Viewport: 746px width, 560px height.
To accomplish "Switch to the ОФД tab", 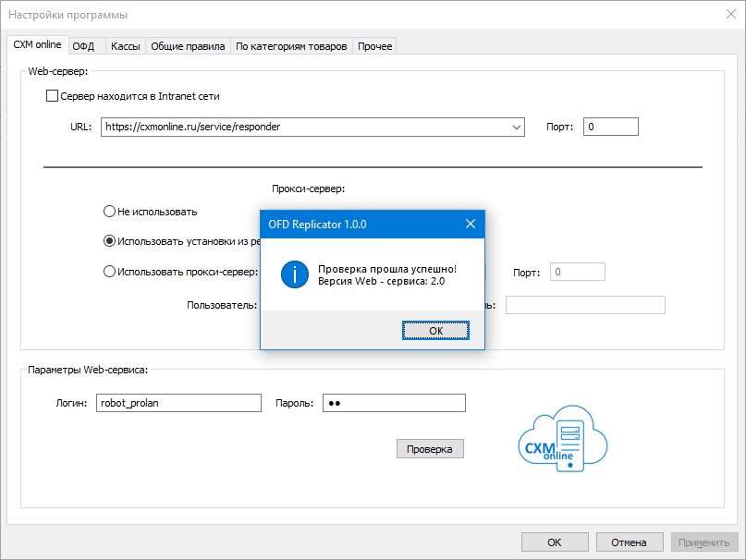I will 84,46.
